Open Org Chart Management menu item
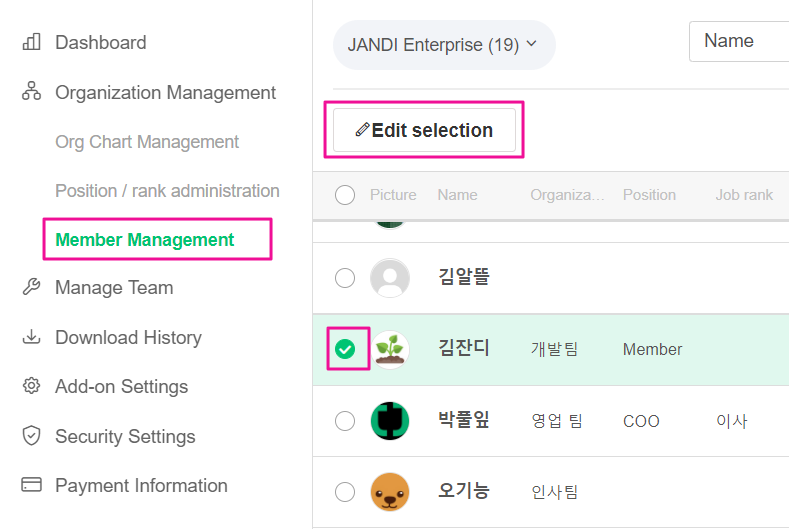The image size is (789, 529). (x=147, y=142)
